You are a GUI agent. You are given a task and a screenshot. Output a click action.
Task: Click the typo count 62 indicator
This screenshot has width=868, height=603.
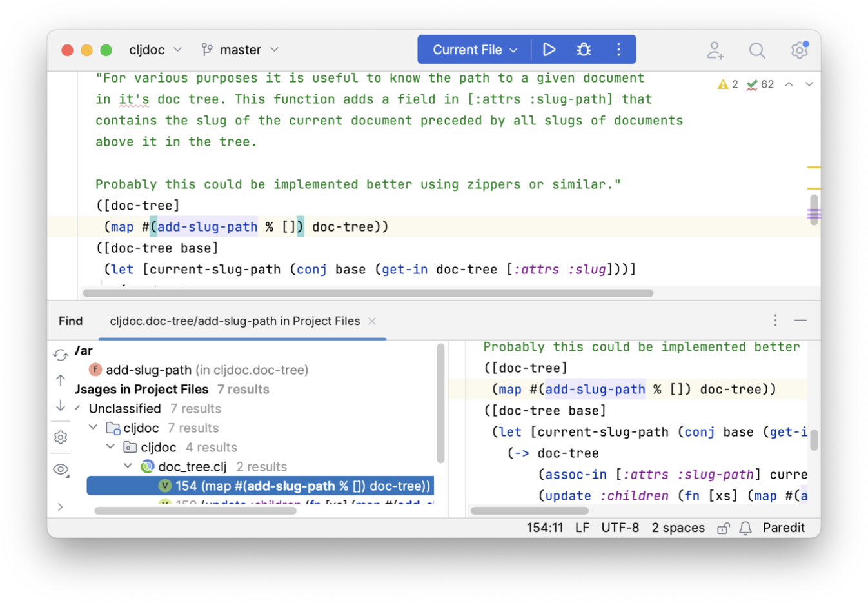[x=760, y=84]
